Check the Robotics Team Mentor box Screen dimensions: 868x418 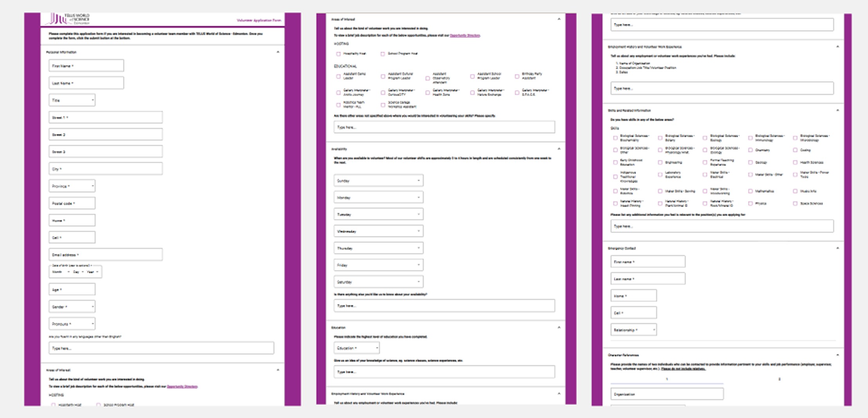click(x=338, y=105)
